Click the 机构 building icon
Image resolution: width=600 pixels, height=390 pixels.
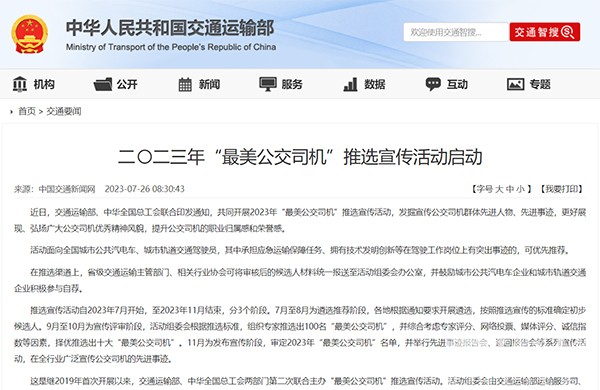[x=20, y=84]
